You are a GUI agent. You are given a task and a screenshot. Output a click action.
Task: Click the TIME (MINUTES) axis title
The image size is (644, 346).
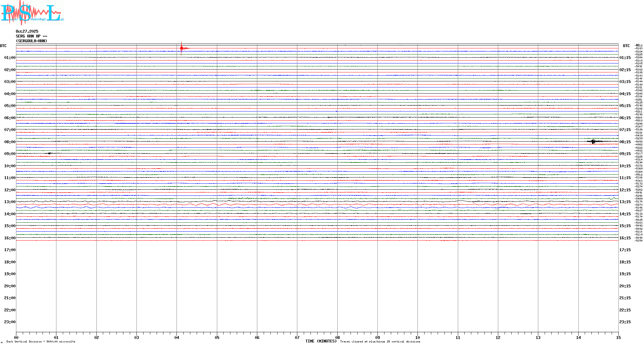click(x=321, y=341)
